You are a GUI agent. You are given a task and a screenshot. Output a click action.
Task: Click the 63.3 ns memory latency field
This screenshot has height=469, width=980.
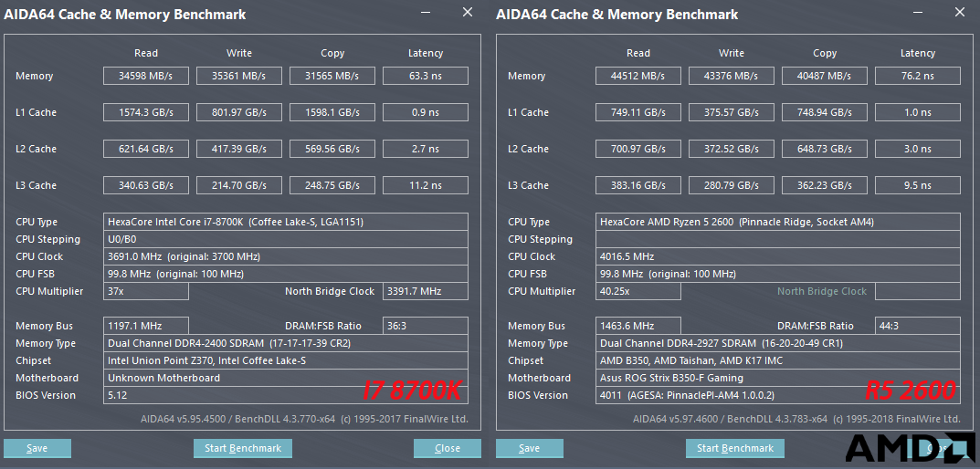coord(425,76)
